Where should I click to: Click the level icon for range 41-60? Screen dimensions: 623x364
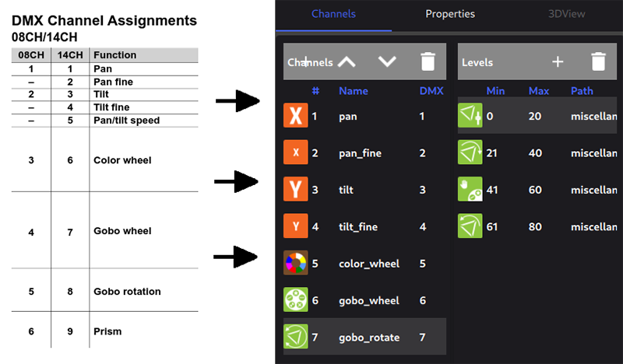click(470, 189)
